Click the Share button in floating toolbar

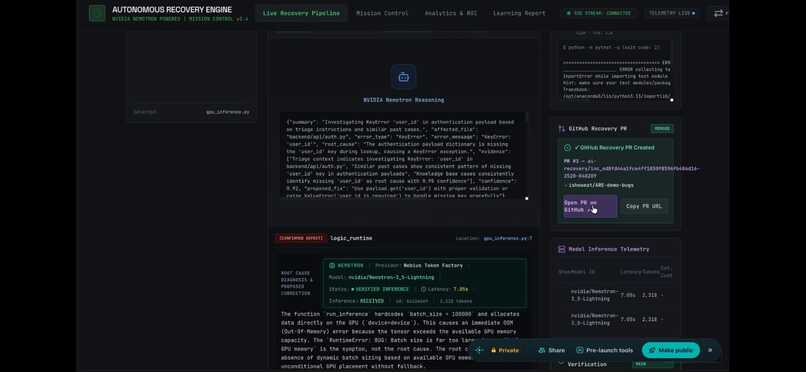pyautogui.click(x=552, y=350)
